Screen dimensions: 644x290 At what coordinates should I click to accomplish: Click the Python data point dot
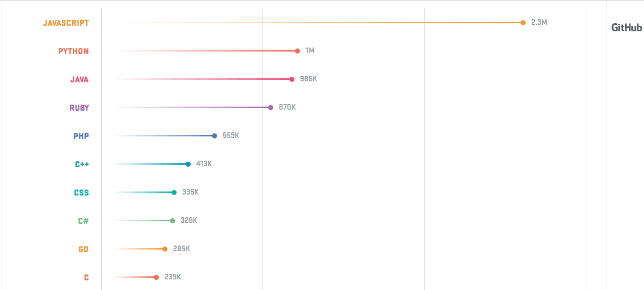click(x=297, y=51)
